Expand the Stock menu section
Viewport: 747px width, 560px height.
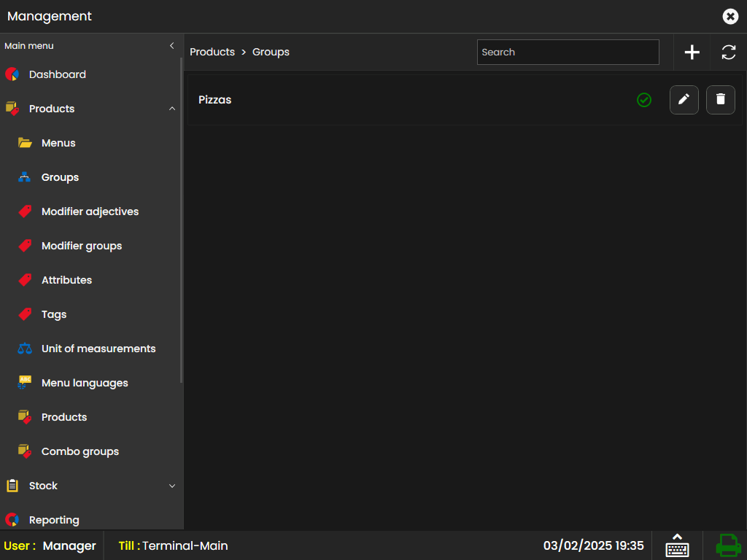tap(172, 486)
